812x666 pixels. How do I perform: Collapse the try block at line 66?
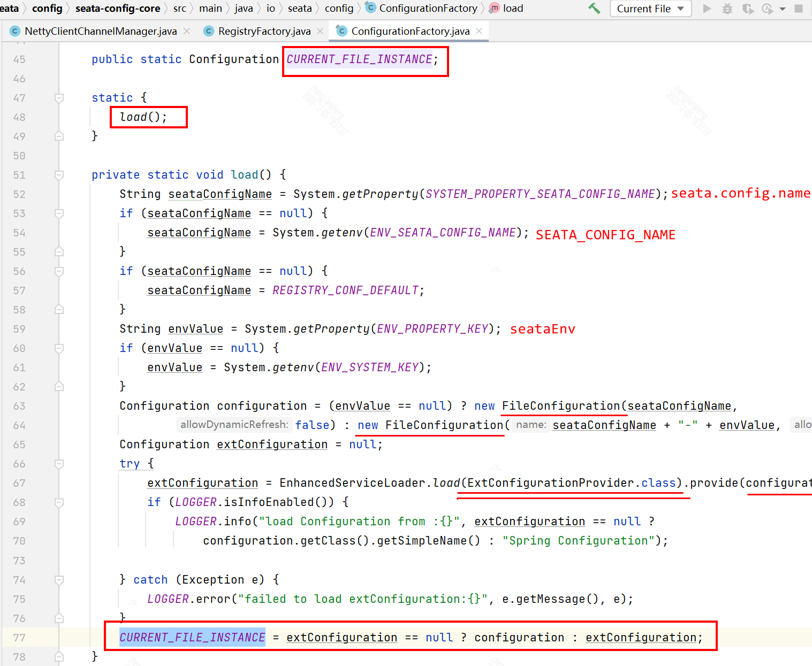tap(59, 464)
